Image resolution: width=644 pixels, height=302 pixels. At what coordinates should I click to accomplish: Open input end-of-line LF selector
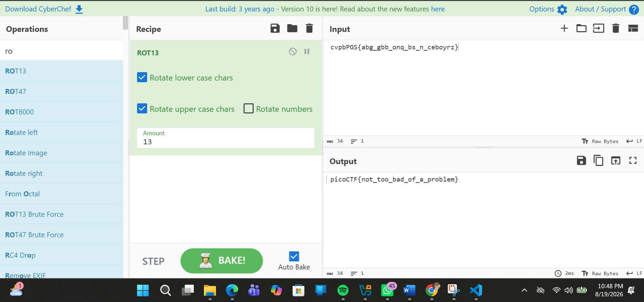point(634,141)
